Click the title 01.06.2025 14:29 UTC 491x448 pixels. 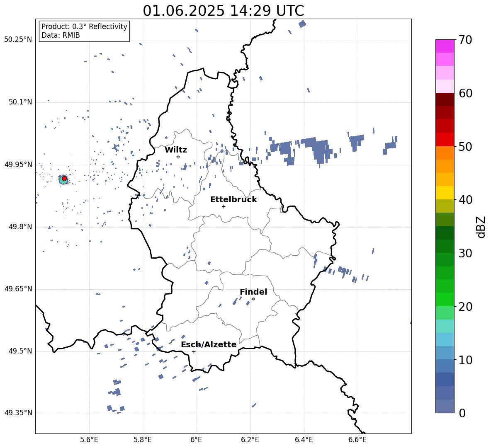[x=223, y=11]
